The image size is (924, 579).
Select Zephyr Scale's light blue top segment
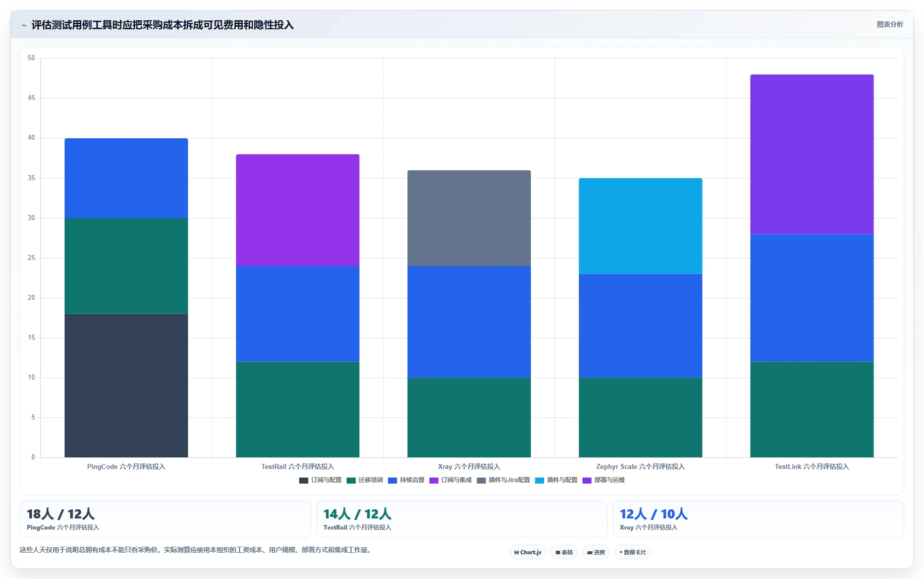[x=640, y=226]
